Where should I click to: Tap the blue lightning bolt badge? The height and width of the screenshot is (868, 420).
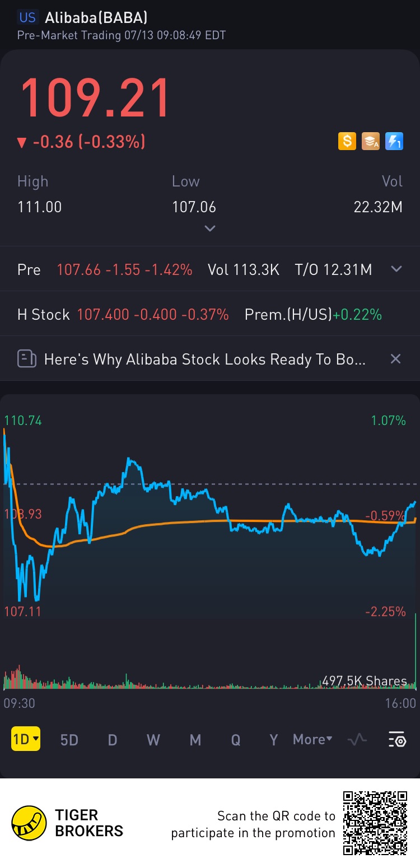[x=394, y=141]
